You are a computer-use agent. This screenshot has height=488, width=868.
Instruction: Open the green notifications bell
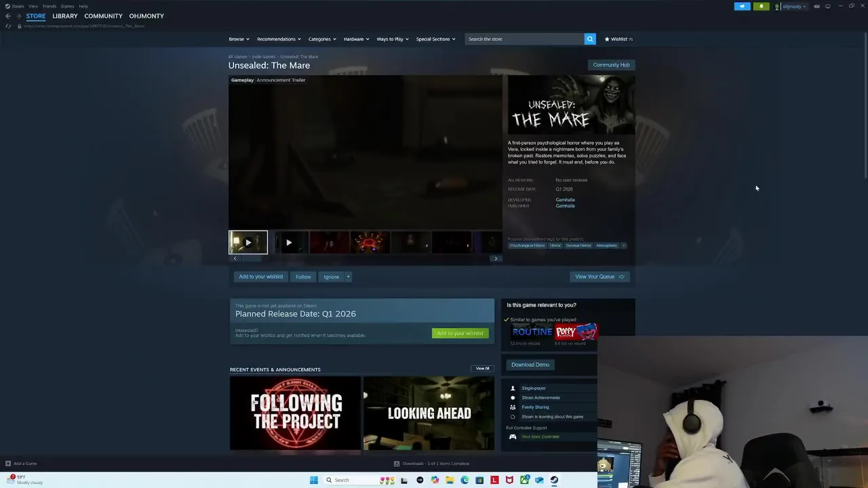click(x=761, y=6)
